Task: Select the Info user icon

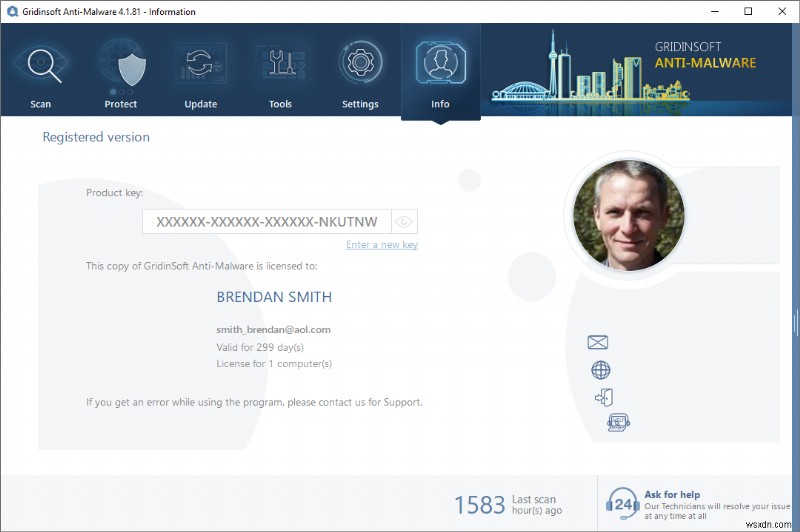Action: point(441,63)
